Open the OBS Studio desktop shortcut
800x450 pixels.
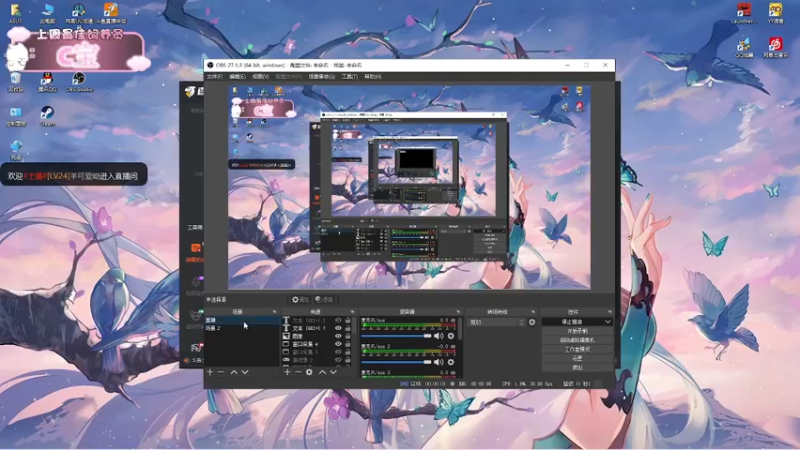[x=79, y=82]
